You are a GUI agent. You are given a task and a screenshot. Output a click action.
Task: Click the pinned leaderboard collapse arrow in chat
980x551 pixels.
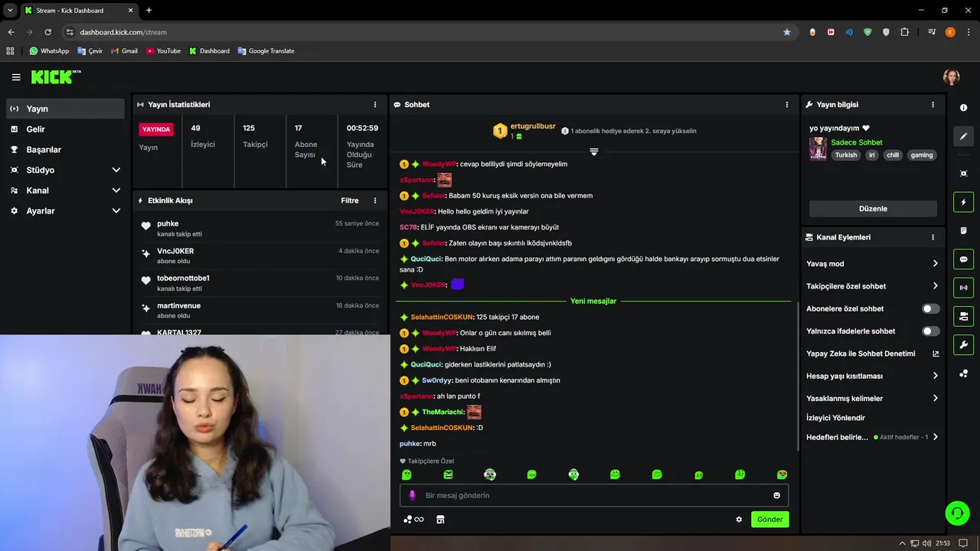593,152
